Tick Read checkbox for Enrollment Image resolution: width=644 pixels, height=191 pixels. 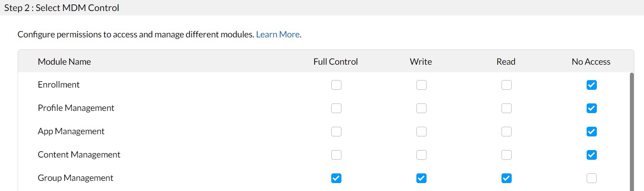[x=506, y=85]
